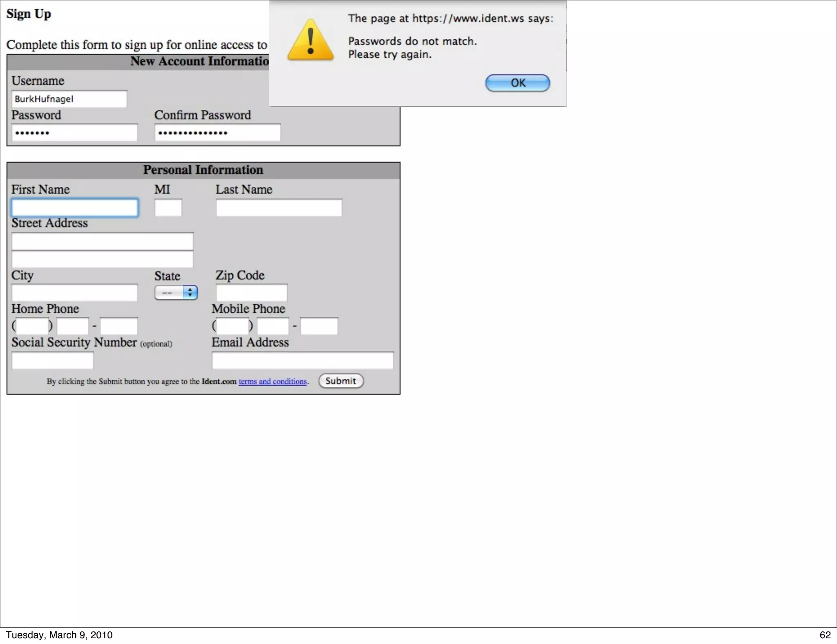Click the yellow warning triangle icon
This screenshot has width=837, height=644.
click(310, 41)
